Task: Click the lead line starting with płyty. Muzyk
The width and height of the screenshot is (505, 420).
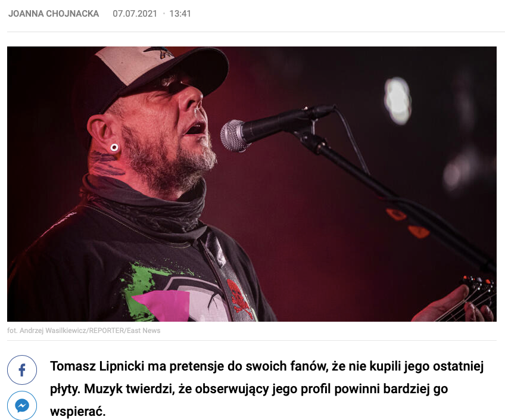Action: 249,389
